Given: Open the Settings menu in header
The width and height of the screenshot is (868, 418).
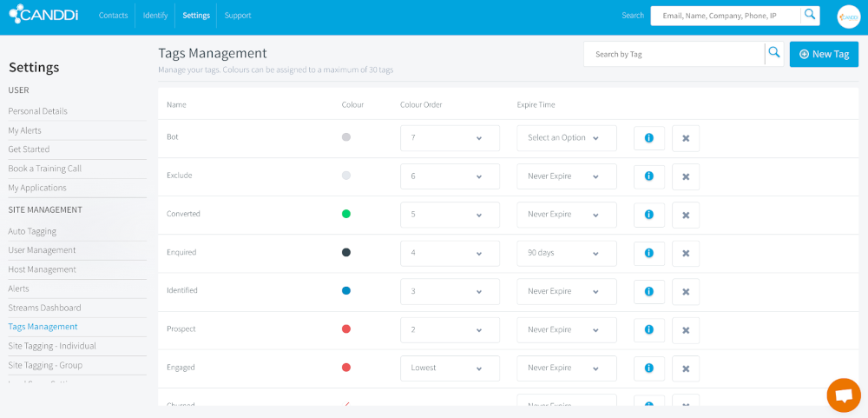Looking at the screenshot, I should (x=196, y=16).
